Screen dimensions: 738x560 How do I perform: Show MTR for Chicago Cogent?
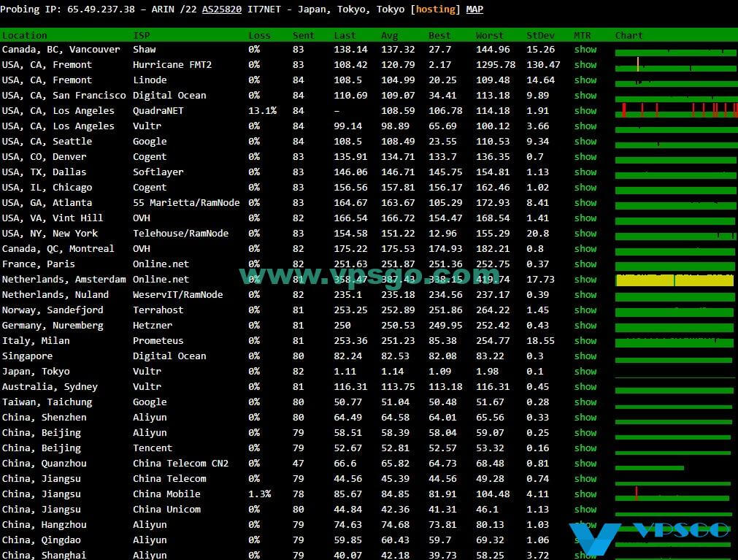[585, 188]
